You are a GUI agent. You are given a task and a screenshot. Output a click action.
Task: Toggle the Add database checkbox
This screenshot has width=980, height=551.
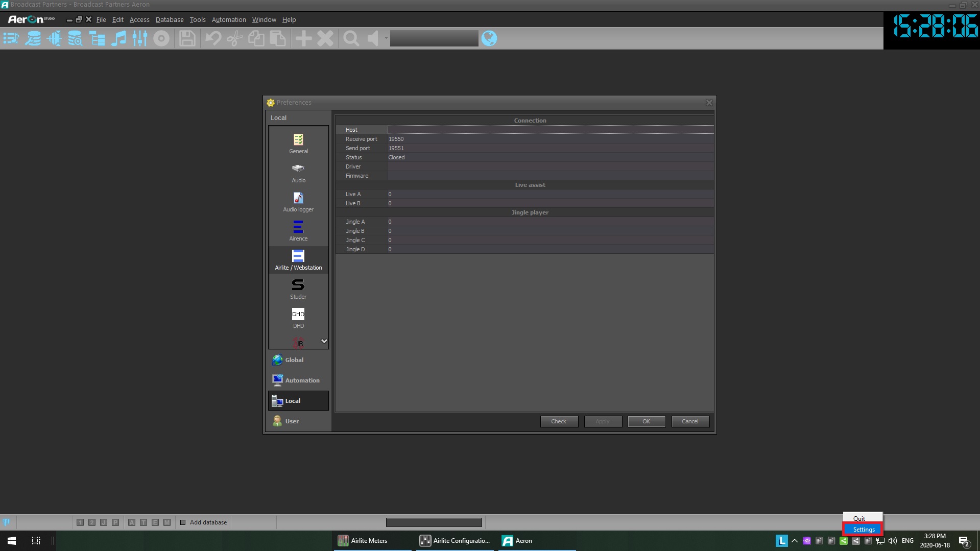click(x=183, y=522)
